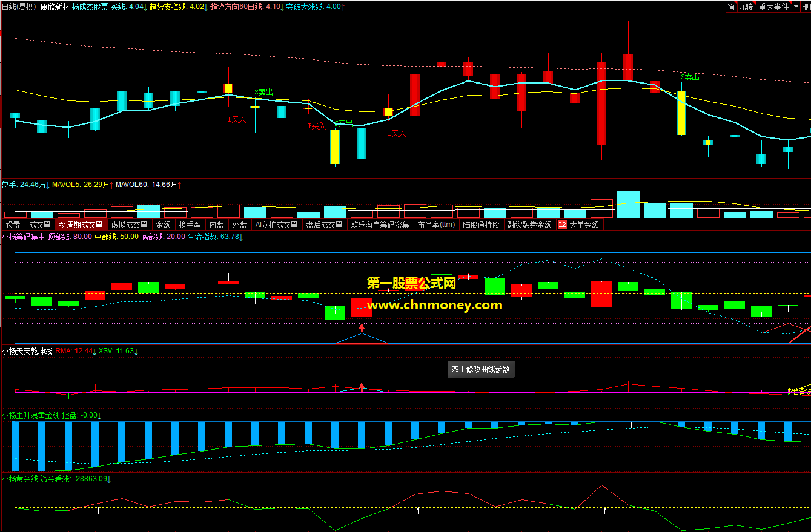Switch to the 成交量 tab
Screen dimensions: 811x532
[x=39, y=225]
